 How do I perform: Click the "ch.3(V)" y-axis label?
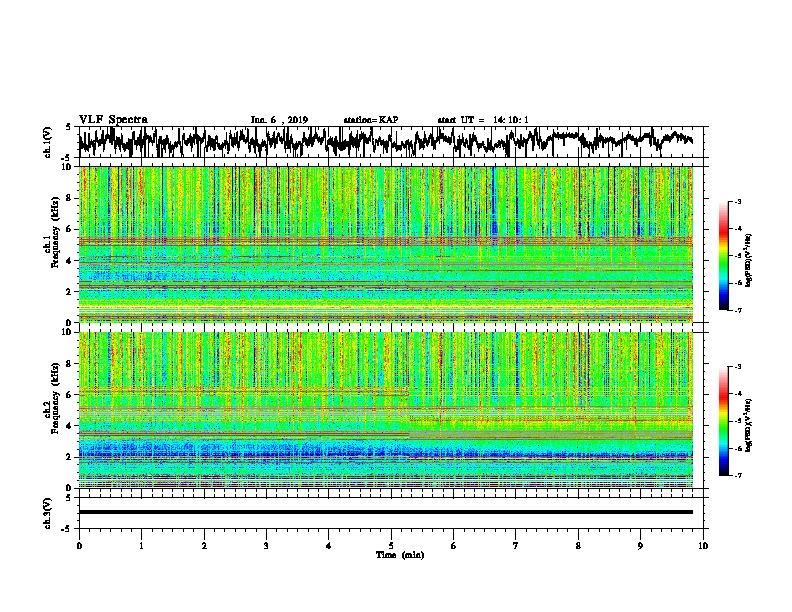point(48,513)
